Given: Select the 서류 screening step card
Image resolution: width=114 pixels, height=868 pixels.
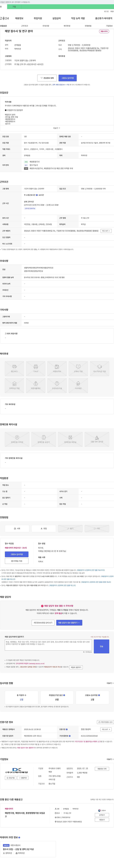Looking at the screenshot, I should click(x=17, y=529).
